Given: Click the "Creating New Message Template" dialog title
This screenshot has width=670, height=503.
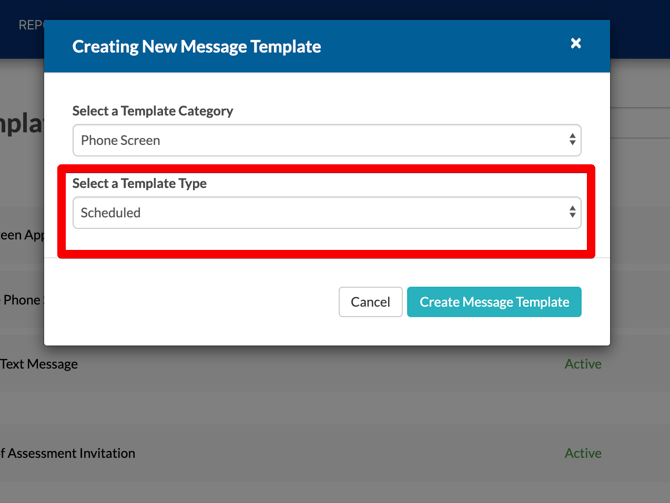Looking at the screenshot, I should click(197, 47).
